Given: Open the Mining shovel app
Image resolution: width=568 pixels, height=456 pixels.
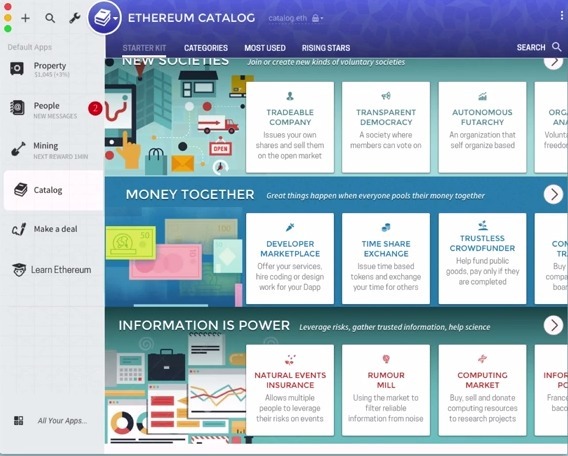Looking at the screenshot, I should point(18,149).
